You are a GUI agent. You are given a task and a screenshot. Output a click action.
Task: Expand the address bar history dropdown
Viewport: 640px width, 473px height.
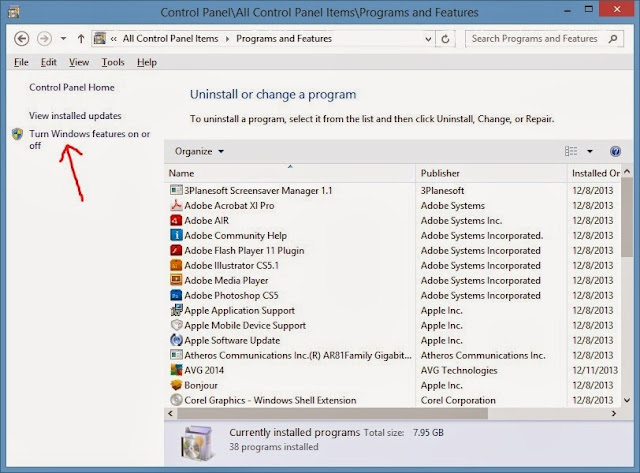click(428, 39)
